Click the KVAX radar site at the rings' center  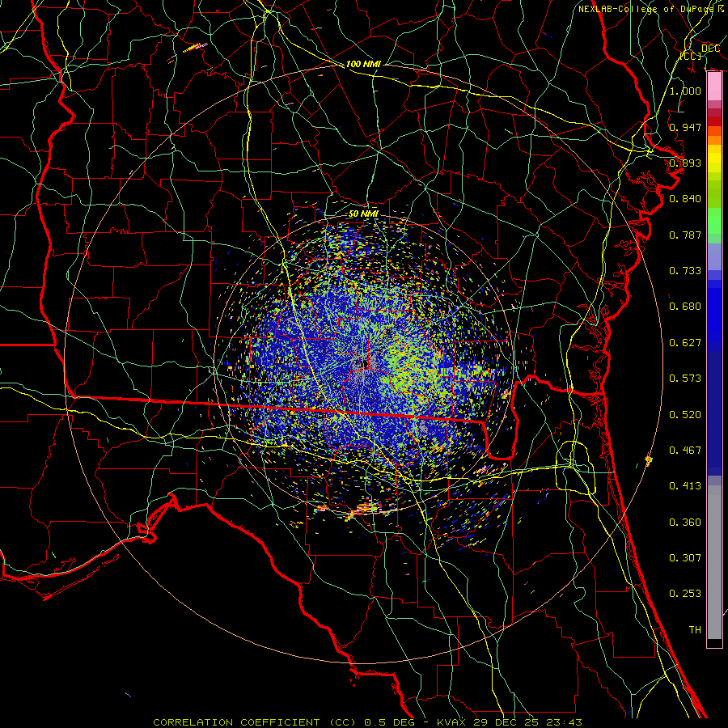pos(364,363)
